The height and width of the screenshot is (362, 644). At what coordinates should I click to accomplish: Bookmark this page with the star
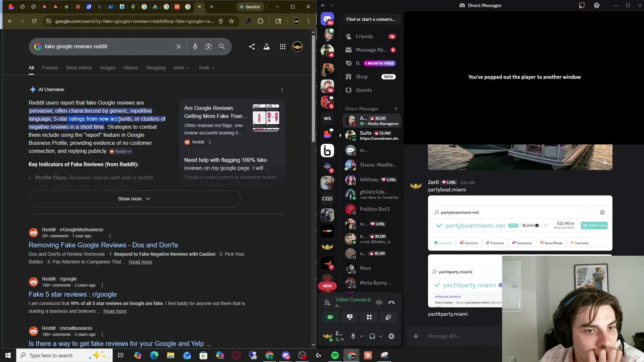231,21
